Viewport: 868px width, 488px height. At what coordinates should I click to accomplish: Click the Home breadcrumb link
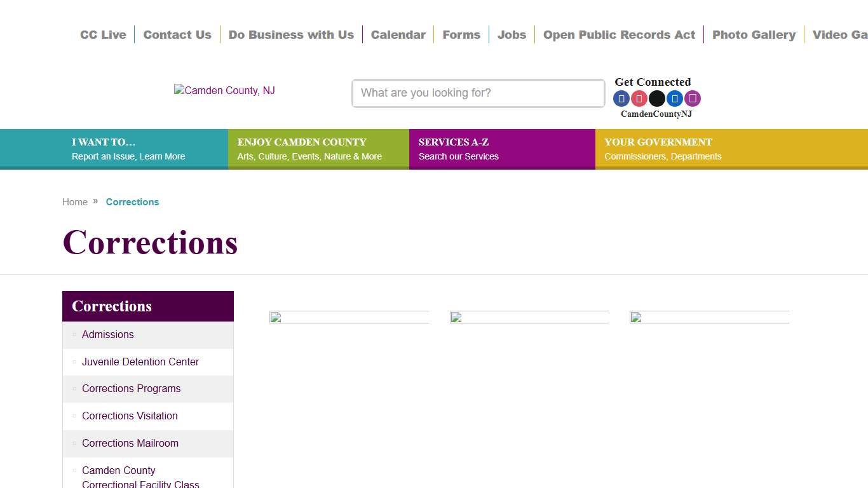coord(75,202)
